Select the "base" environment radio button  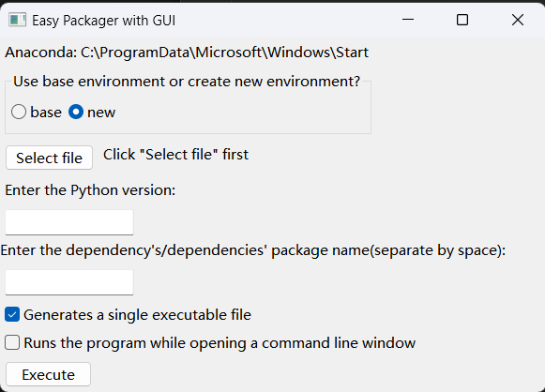click(x=19, y=113)
